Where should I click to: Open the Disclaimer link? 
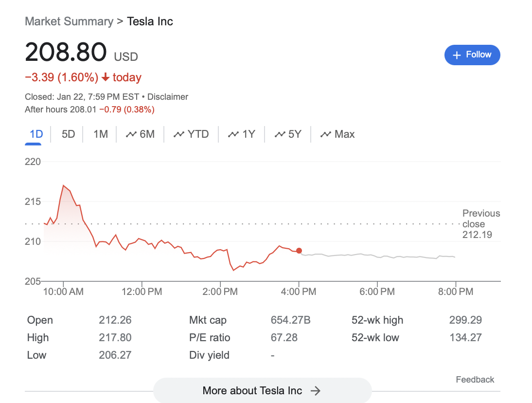tap(168, 97)
